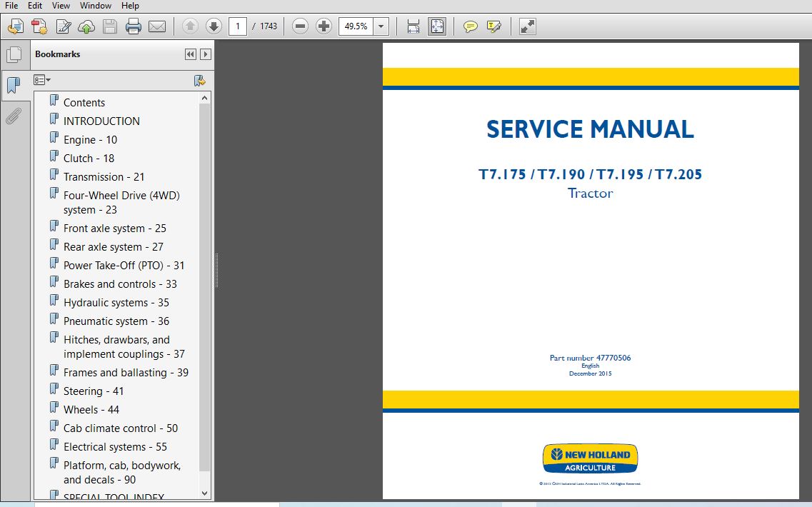Click the SERVICE MANUAL title on page
This screenshot has width=812, height=507.
tap(591, 129)
